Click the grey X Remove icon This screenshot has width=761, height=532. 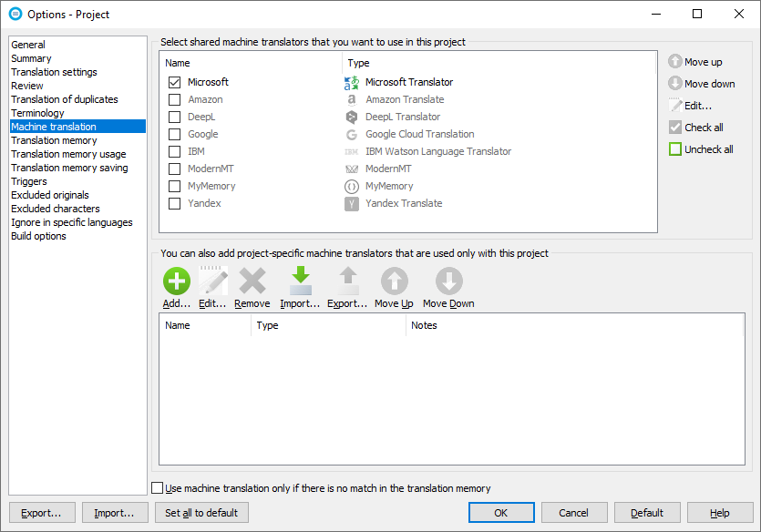252,281
